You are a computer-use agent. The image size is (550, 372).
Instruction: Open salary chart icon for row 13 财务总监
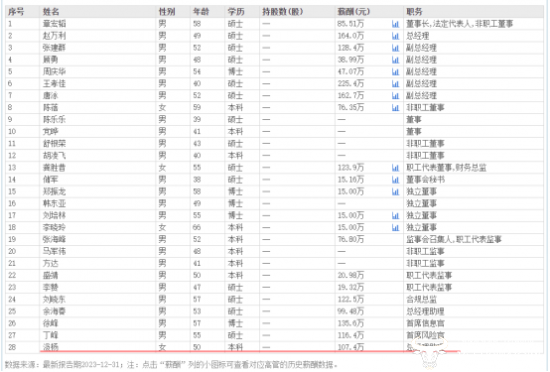[395, 168]
